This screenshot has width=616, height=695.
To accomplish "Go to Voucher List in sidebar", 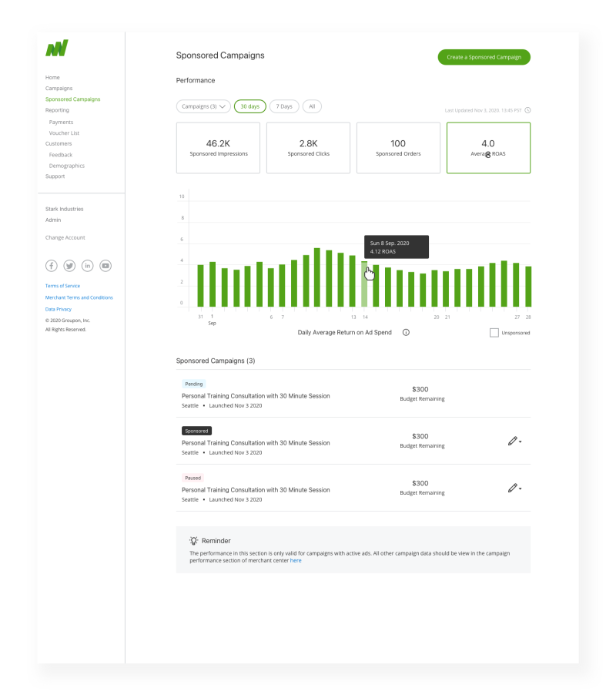I will coord(64,133).
